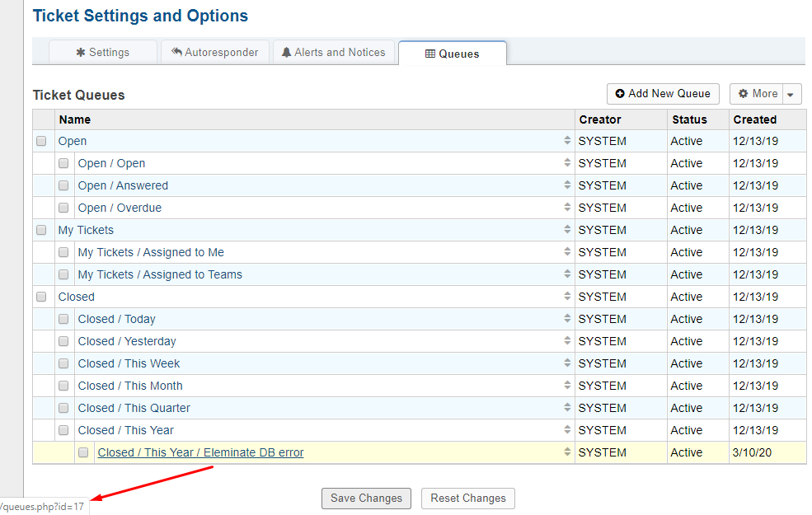Click the Reset Changes button
The image size is (812, 515).
468,498
